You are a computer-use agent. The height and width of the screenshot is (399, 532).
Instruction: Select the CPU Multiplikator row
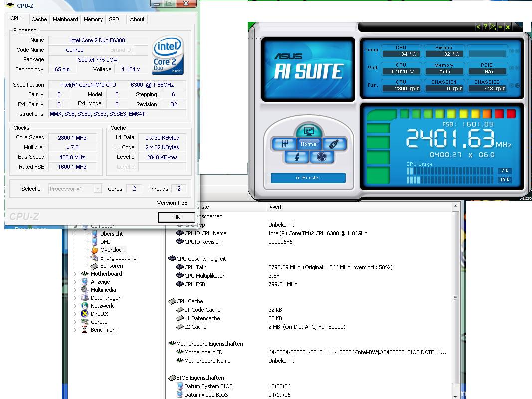click(x=309, y=276)
